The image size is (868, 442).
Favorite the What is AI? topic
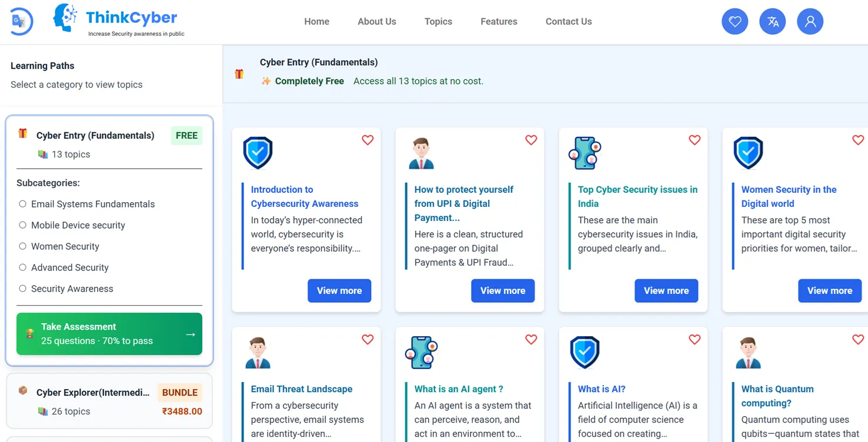(x=694, y=339)
